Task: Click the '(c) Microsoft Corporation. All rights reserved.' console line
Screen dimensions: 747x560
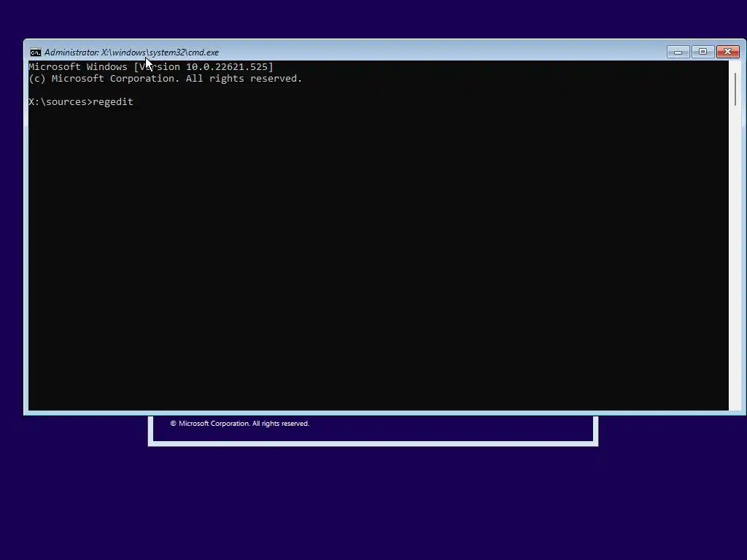Action: 166,79
